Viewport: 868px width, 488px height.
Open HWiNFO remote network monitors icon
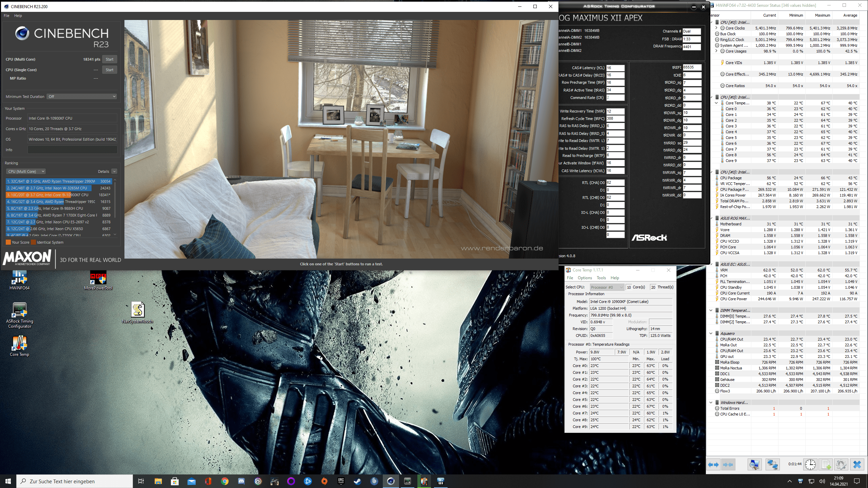[772, 465]
